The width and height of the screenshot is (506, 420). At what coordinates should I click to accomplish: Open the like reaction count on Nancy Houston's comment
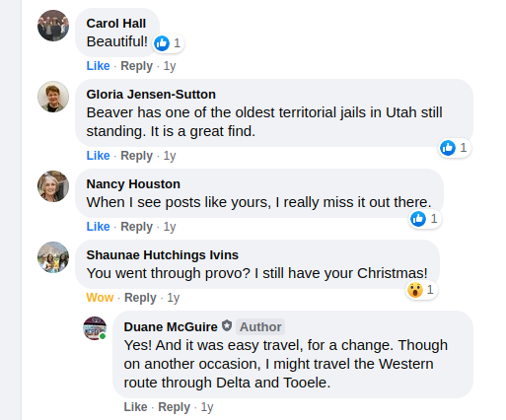[425, 219]
